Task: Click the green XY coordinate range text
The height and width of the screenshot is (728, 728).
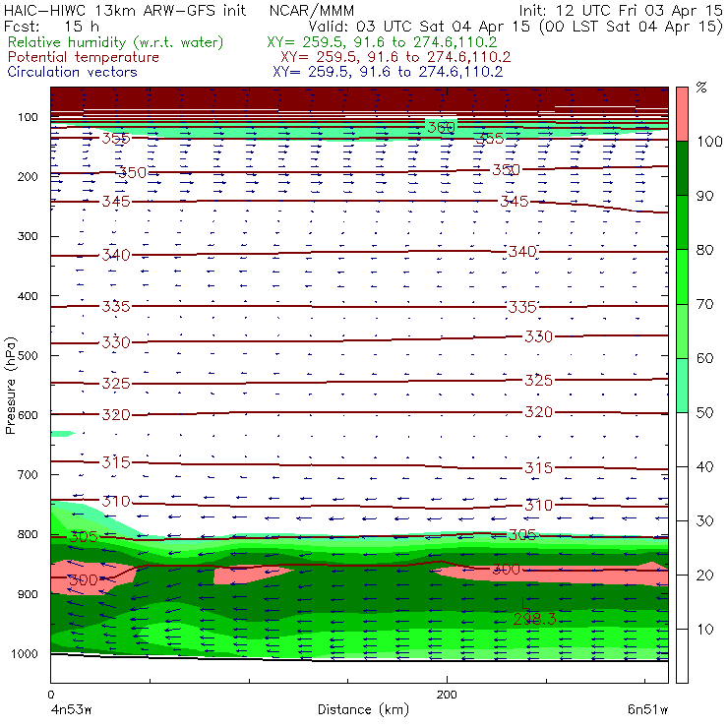Action: [x=382, y=42]
